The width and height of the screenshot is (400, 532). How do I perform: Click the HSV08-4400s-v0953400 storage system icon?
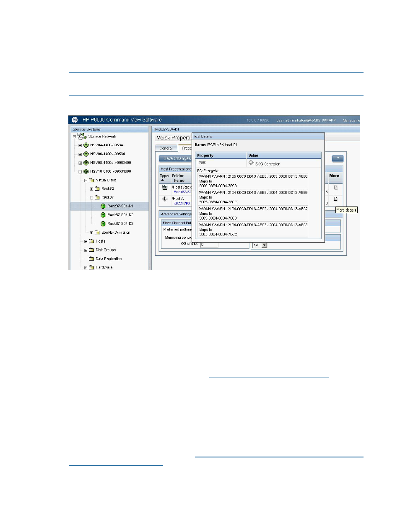pos(86,163)
